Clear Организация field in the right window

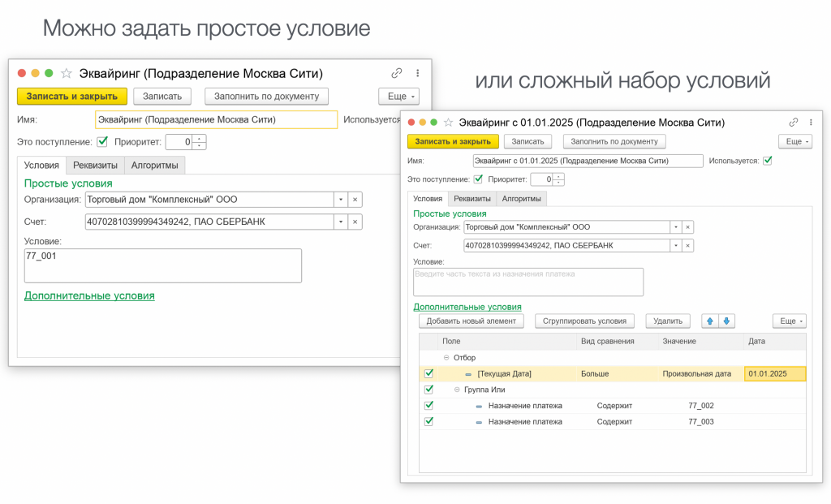[x=687, y=227]
